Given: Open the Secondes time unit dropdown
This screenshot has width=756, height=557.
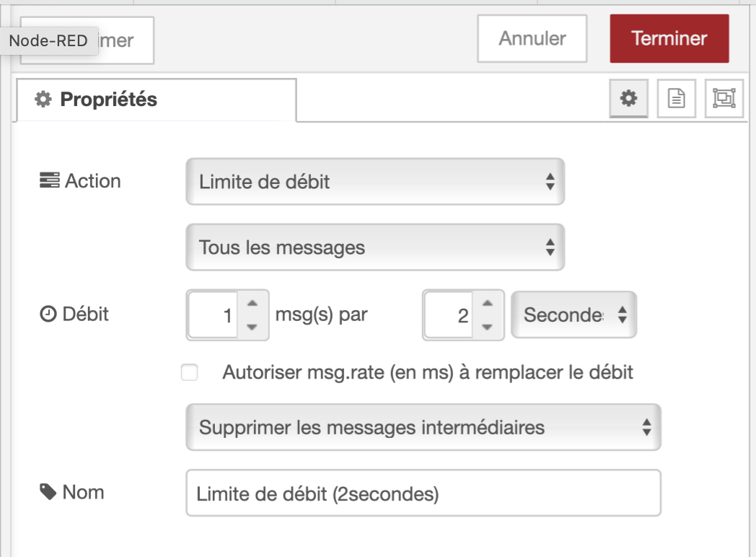Looking at the screenshot, I should [x=573, y=315].
